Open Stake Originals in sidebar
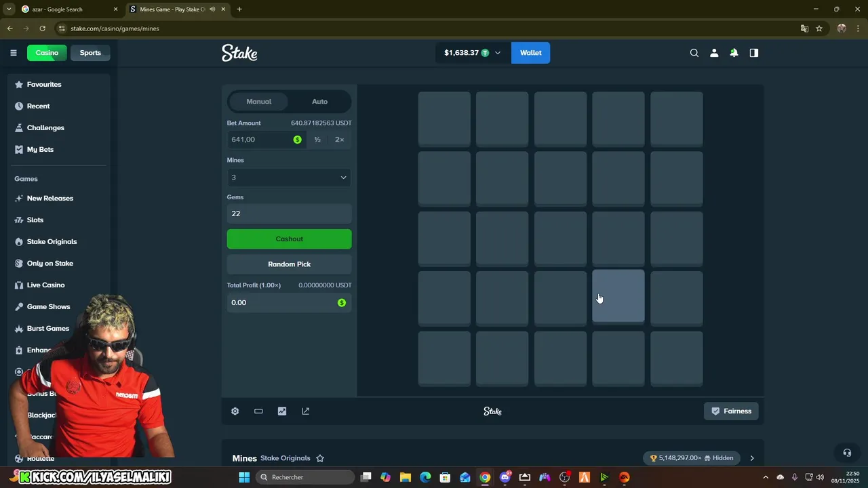 [52, 242]
